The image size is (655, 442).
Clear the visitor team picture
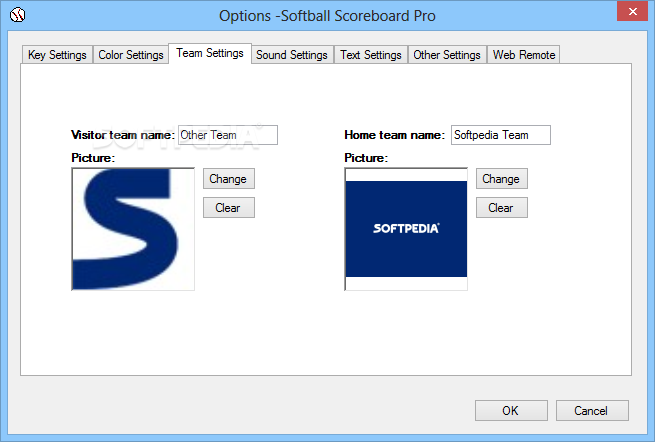(x=228, y=208)
